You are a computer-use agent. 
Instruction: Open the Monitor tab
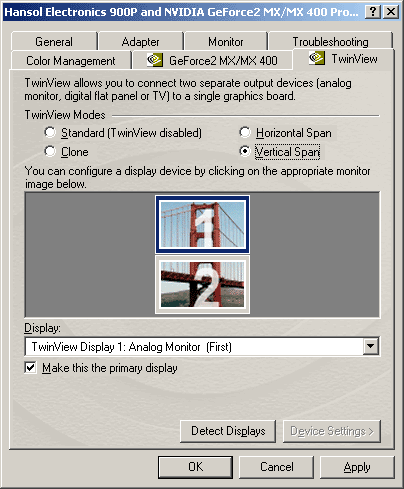pos(226,41)
